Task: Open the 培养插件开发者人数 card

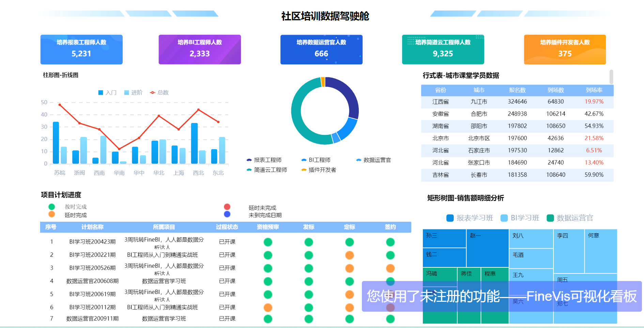Action: [565, 49]
